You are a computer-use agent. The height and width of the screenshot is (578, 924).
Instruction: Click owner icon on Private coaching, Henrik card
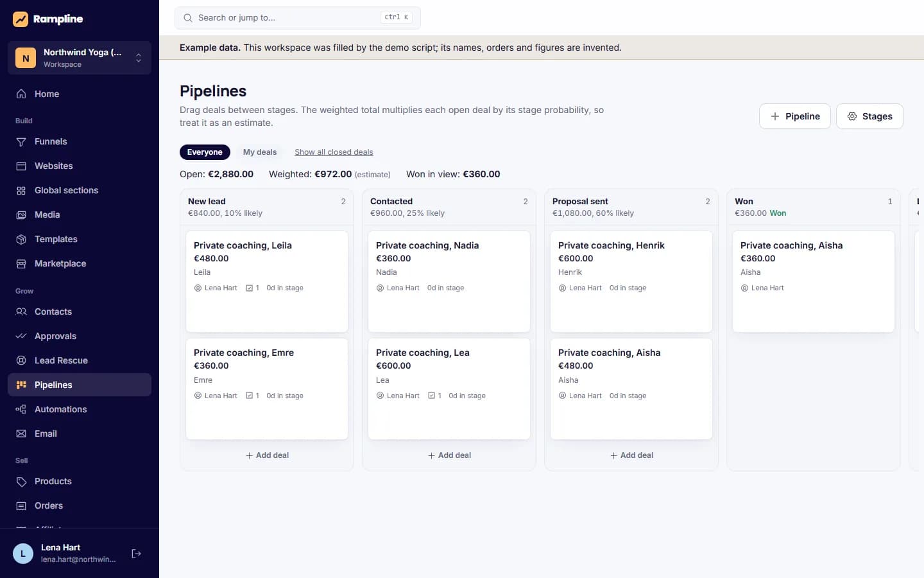[x=562, y=288]
